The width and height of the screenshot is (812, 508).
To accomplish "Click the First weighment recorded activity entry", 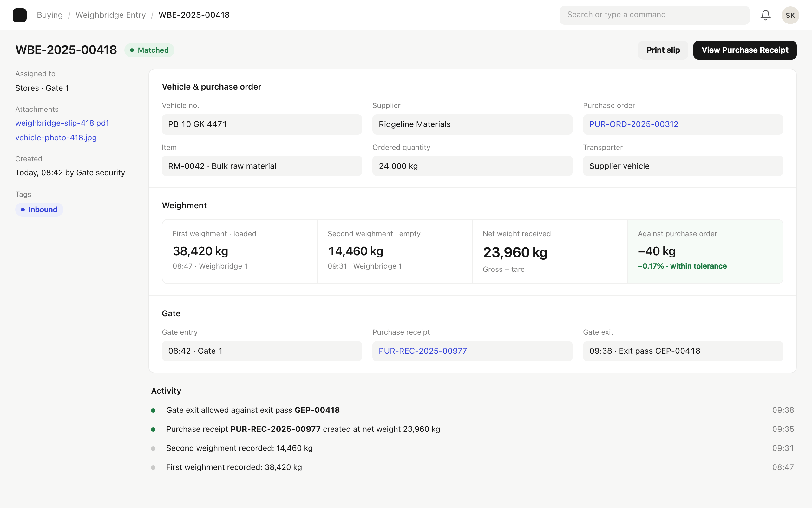I will click(472, 467).
